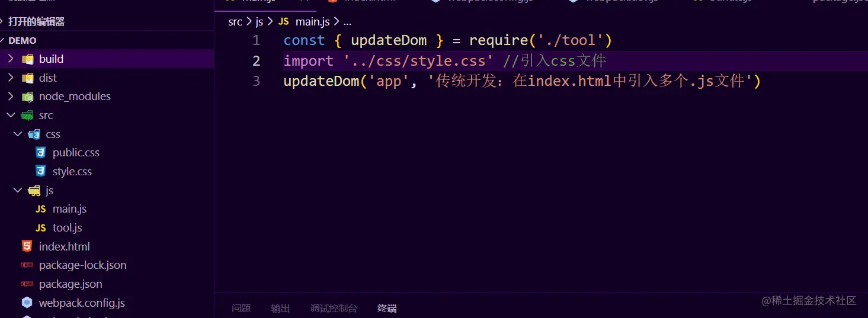This screenshot has height=318, width=868.
Task: Collapse the js folder chevron
Action: coord(18,190)
